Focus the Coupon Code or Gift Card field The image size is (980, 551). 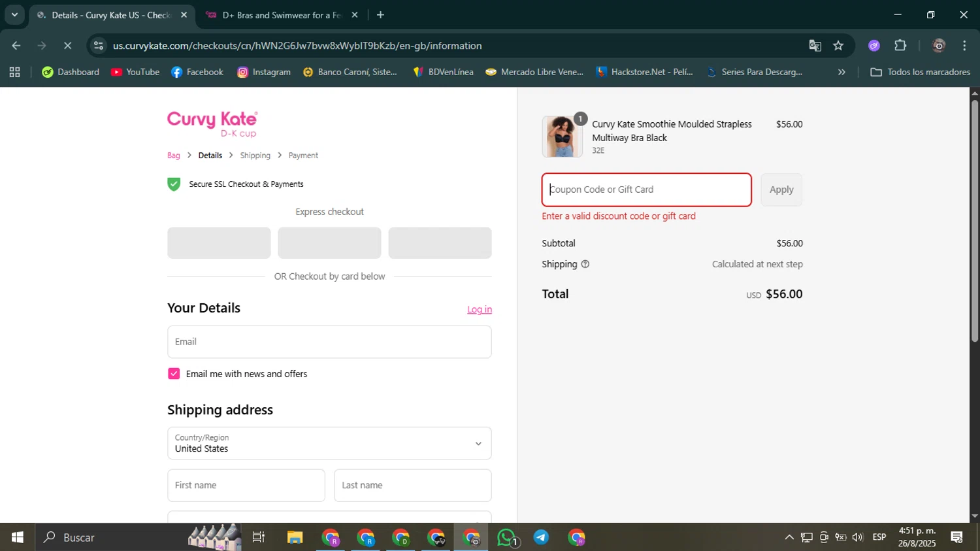pos(647,190)
